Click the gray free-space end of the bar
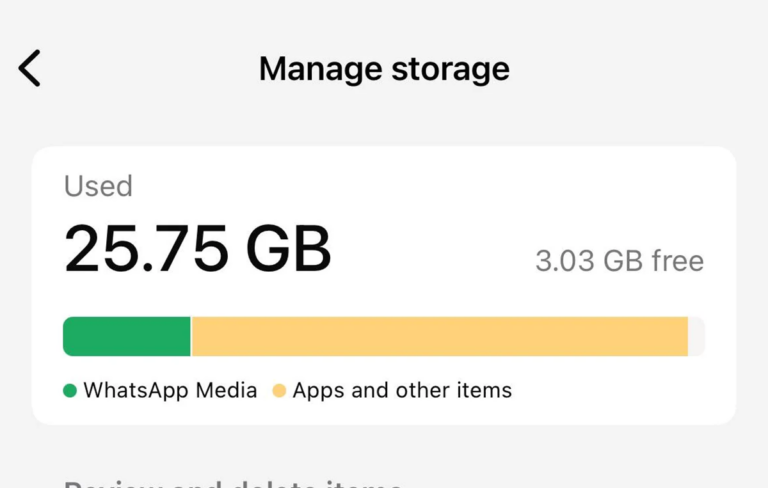This screenshot has width=768, height=488. tap(697, 337)
